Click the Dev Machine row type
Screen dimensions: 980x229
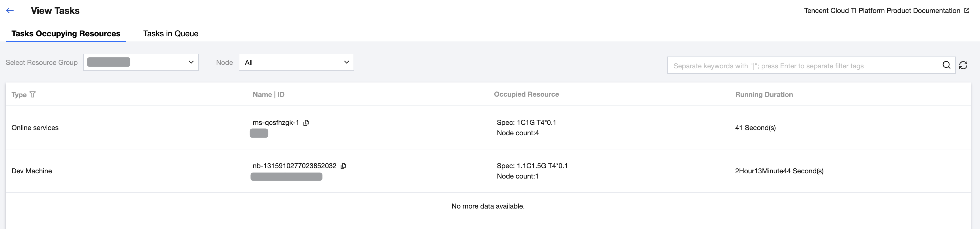click(x=31, y=171)
